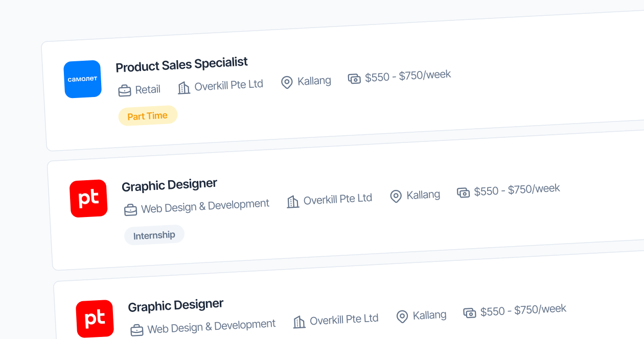This screenshot has width=644, height=339.
Task: Click Overkill Pte Ltd in Product Sales row
Action: coord(228,85)
